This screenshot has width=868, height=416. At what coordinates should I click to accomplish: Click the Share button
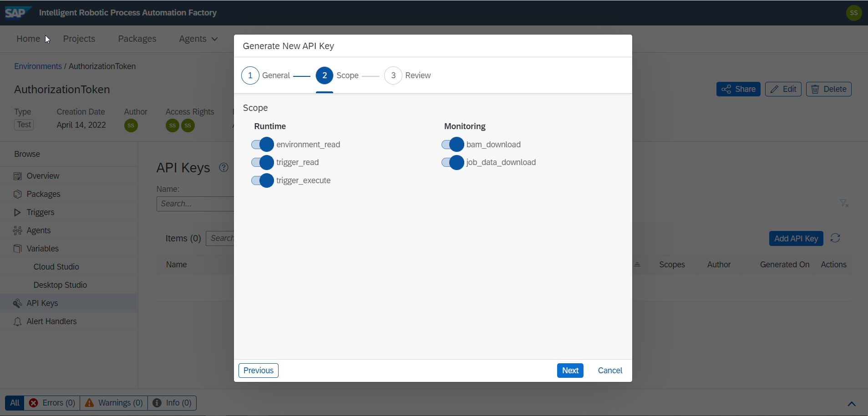pyautogui.click(x=738, y=89)
